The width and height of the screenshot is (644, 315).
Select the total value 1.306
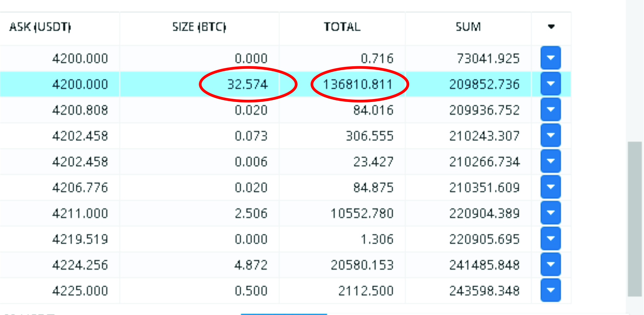(x=377, y=239)
